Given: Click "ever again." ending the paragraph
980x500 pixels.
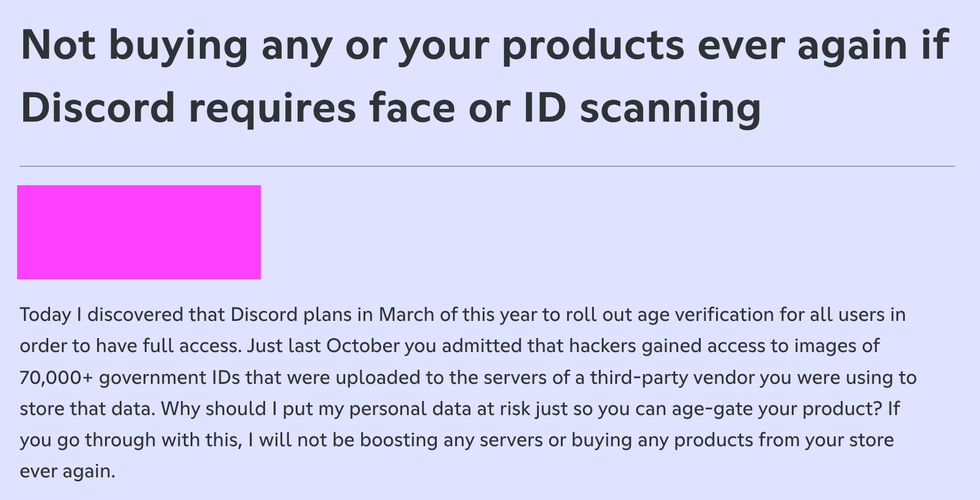Looking at the screenshot, I should point(67,472).
